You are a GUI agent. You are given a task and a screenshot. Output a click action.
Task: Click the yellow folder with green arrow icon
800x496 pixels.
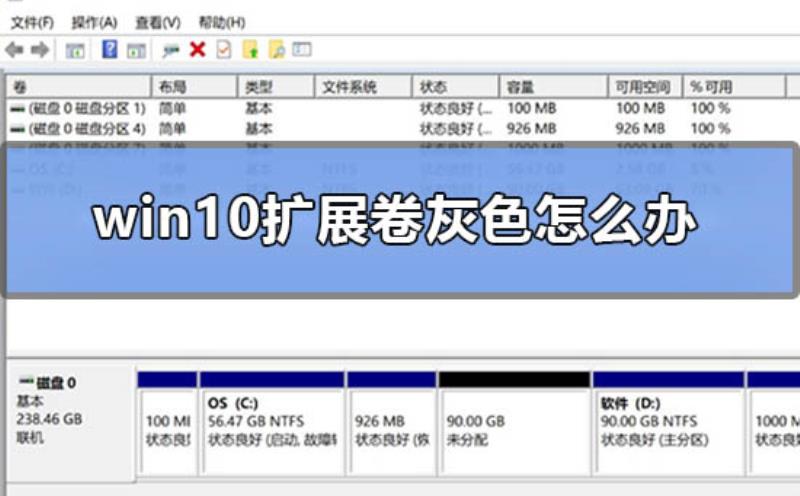(x=250, y=49)
